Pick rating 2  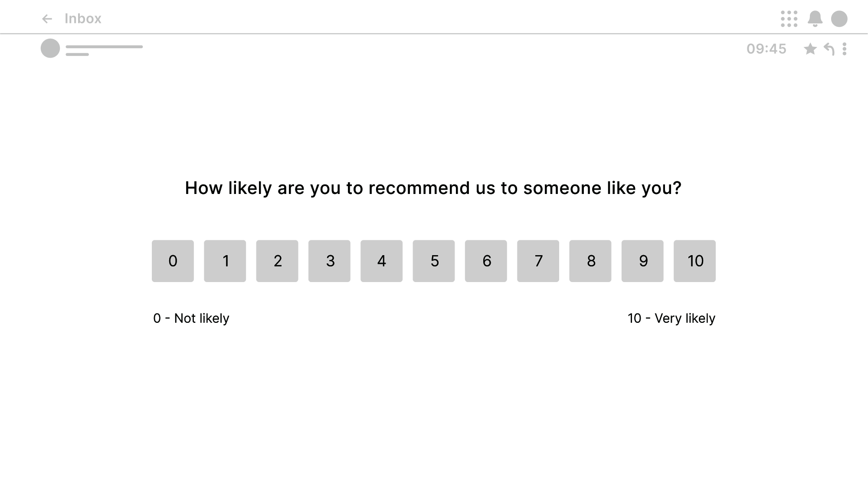277,261
